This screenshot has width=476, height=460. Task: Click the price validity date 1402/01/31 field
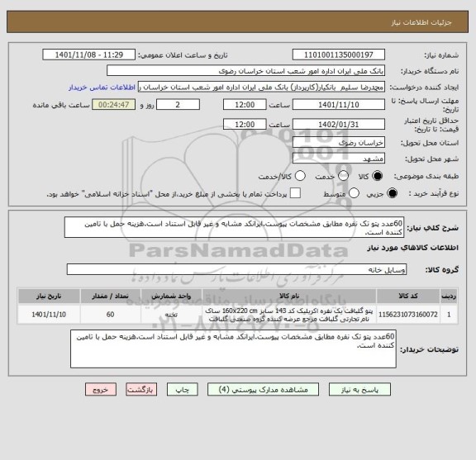click(339, 125)
